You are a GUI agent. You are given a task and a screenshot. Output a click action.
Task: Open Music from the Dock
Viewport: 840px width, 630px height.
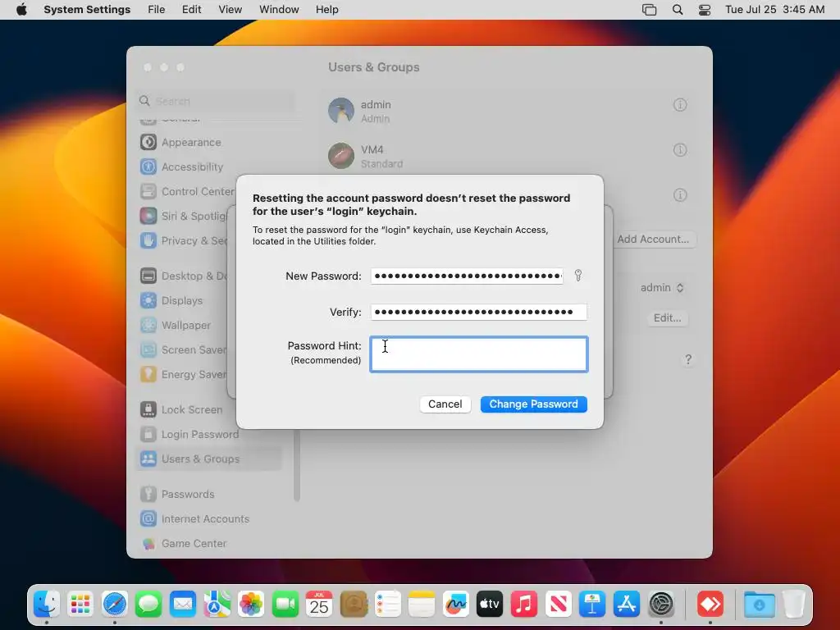pos(524,605)
